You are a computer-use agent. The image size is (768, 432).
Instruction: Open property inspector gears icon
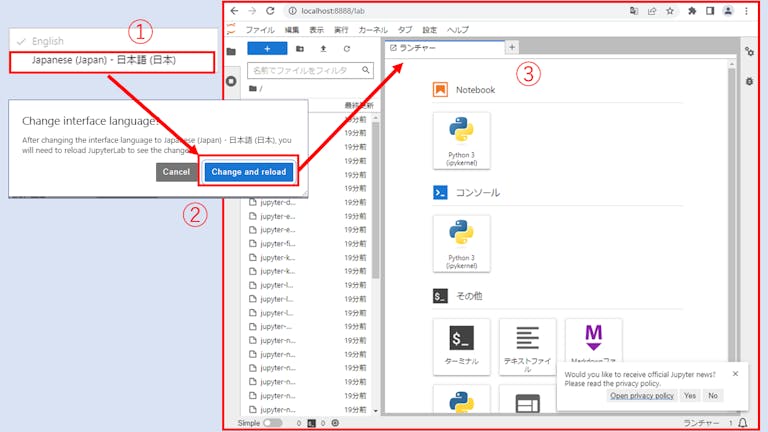[x=749, y=51]
